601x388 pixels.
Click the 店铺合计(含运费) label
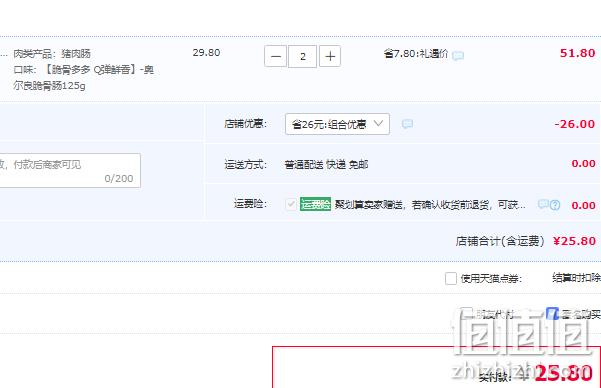(500, 241)
